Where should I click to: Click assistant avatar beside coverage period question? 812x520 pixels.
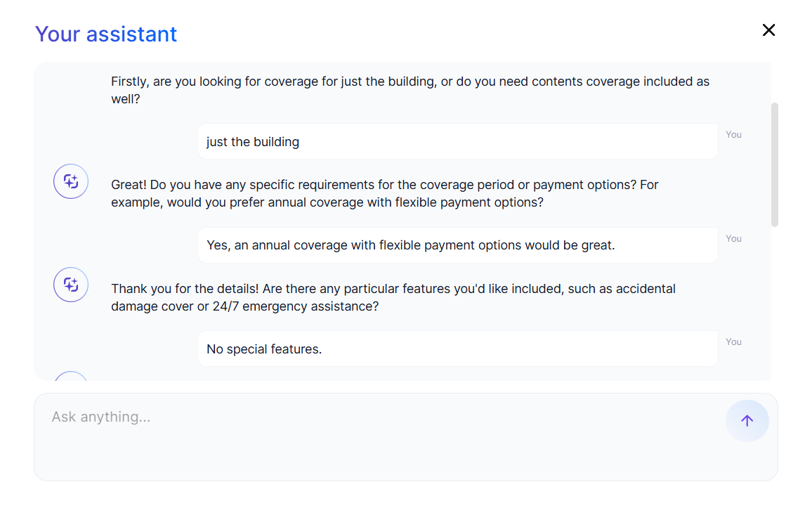pyautogui.click(x=71, y=181)
